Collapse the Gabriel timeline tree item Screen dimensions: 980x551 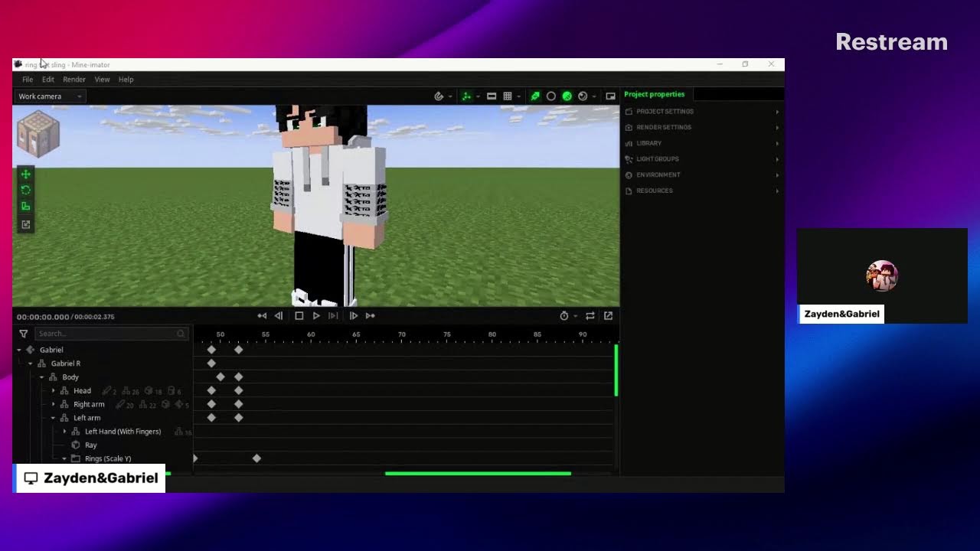tap(19, 350)
